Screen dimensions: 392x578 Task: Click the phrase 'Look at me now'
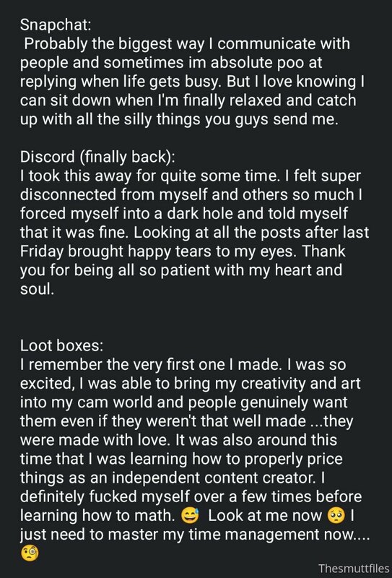[265, 515]
